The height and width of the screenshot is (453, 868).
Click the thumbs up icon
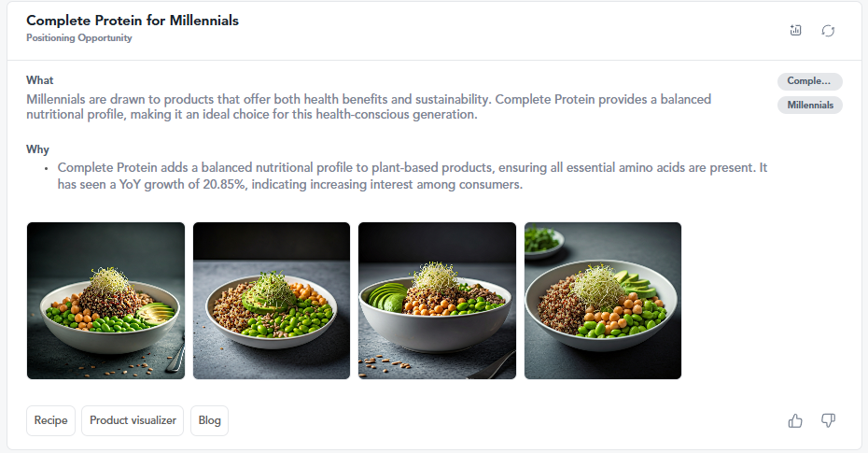click(x=795, y=420)
